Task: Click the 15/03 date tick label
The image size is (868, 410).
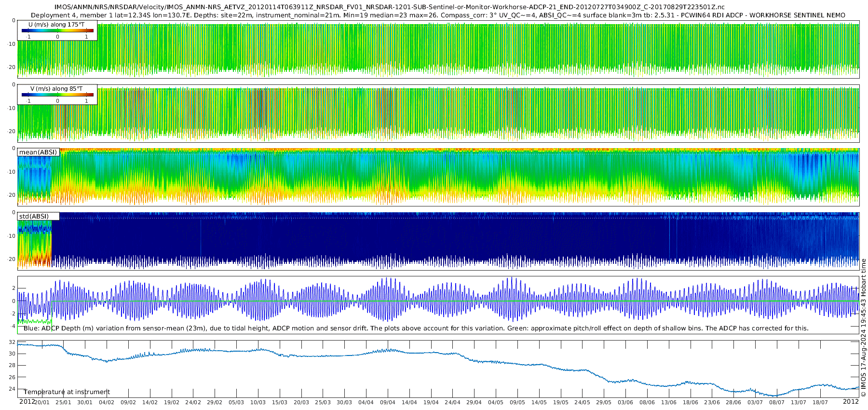Action: pos(280,402)
